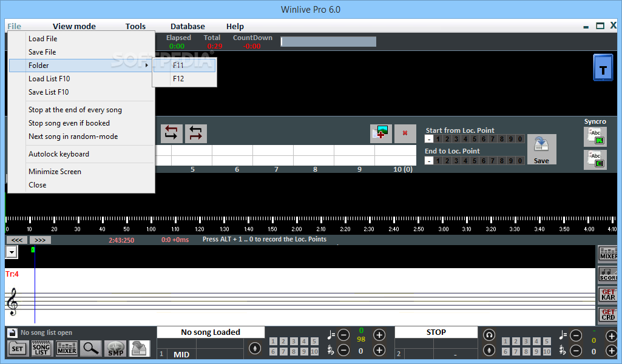Lower player 2 transpose with minus button

pos(576,351)
